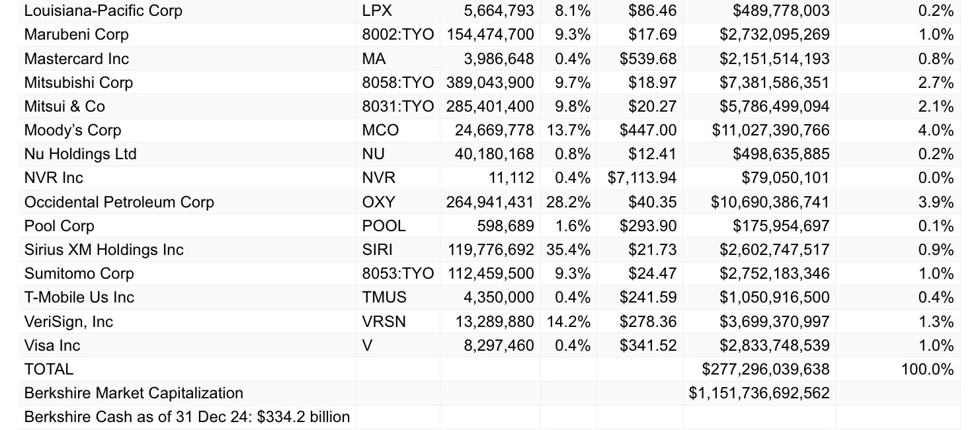
Task: Select the total value $277,296,039,638
Action: (x=765, y=369)
